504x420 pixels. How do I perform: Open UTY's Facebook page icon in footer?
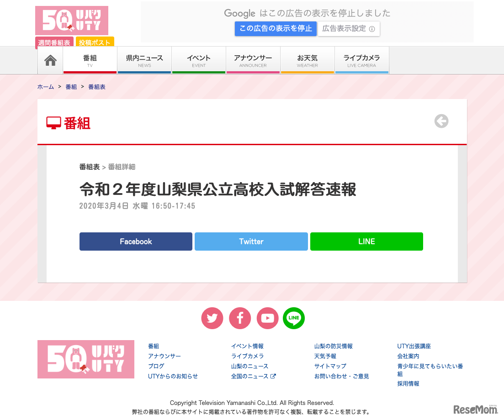pyautogui.click(x=240, y=318)
